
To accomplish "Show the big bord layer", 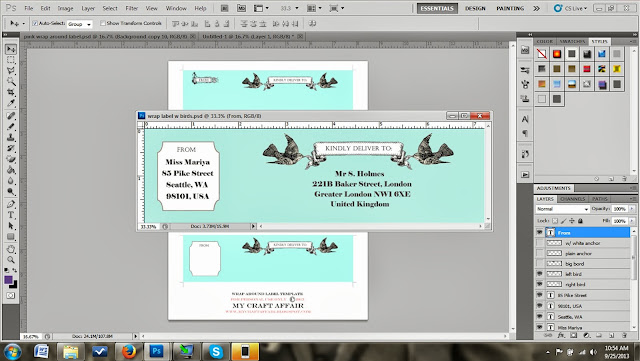I will tap(540, 264).
